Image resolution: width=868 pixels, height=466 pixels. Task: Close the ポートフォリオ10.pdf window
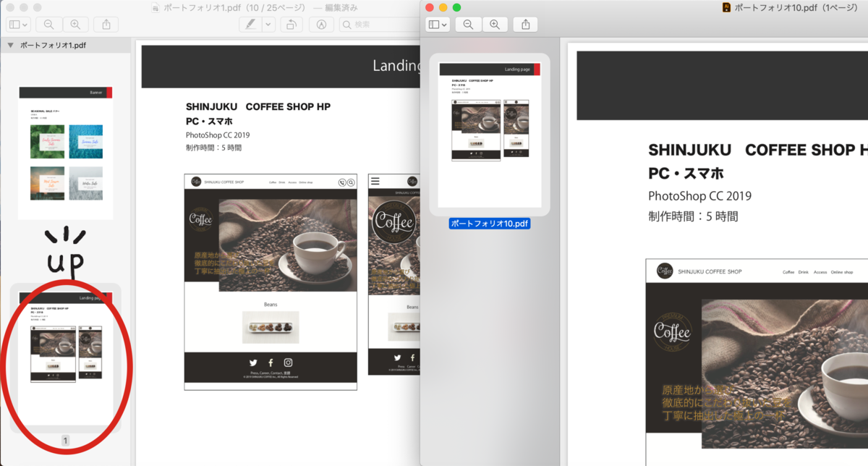(x=430, y=7)
